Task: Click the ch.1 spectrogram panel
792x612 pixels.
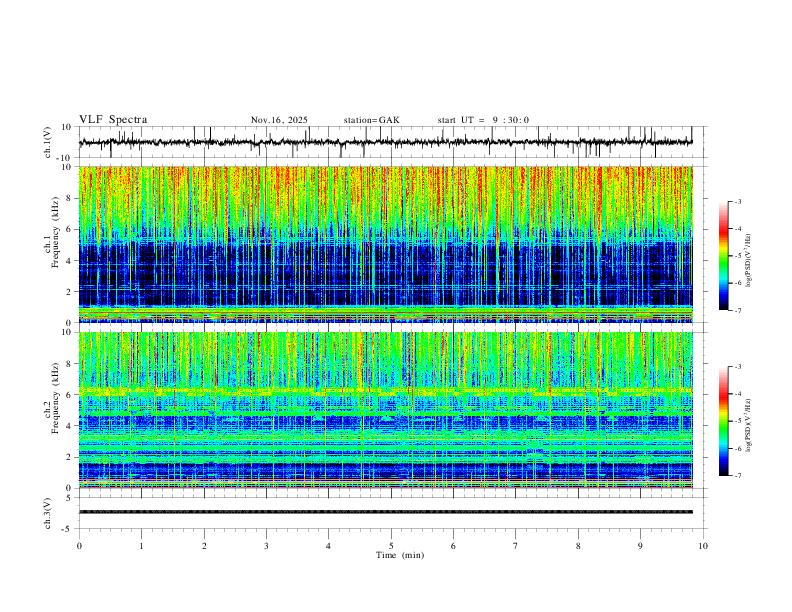Action: pos(385,244)
